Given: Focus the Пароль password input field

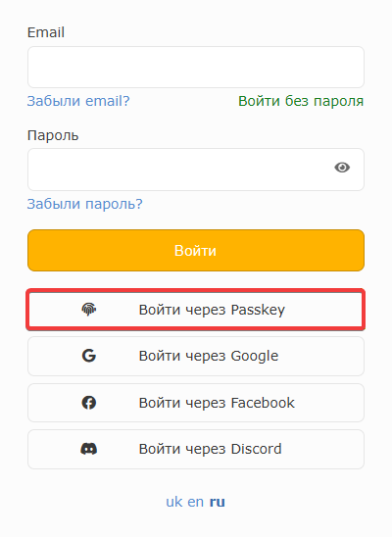Looking at the screenshot, I should [x=196, y=170].
